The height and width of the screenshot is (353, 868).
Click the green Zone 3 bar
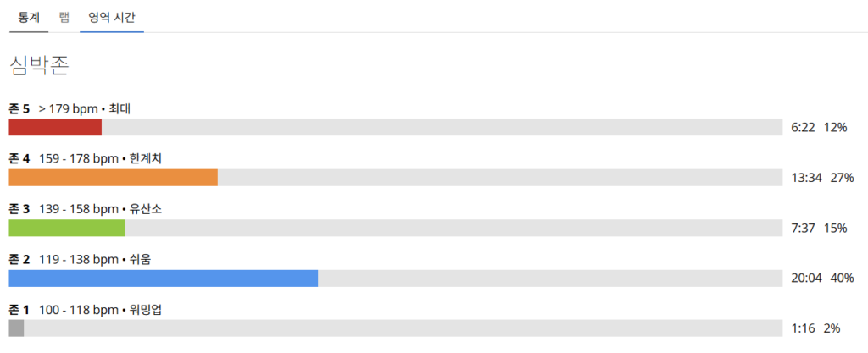tap(67, 228)
